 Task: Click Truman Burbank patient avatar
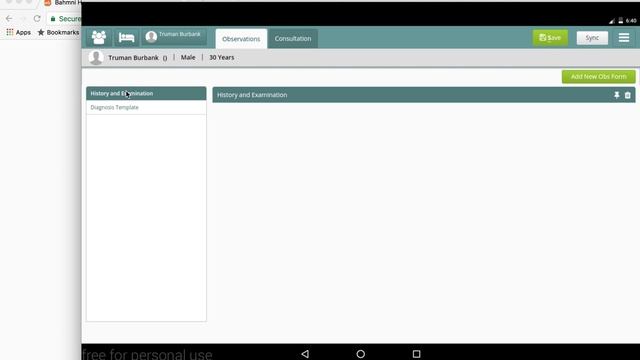click(x=96, y=58)
